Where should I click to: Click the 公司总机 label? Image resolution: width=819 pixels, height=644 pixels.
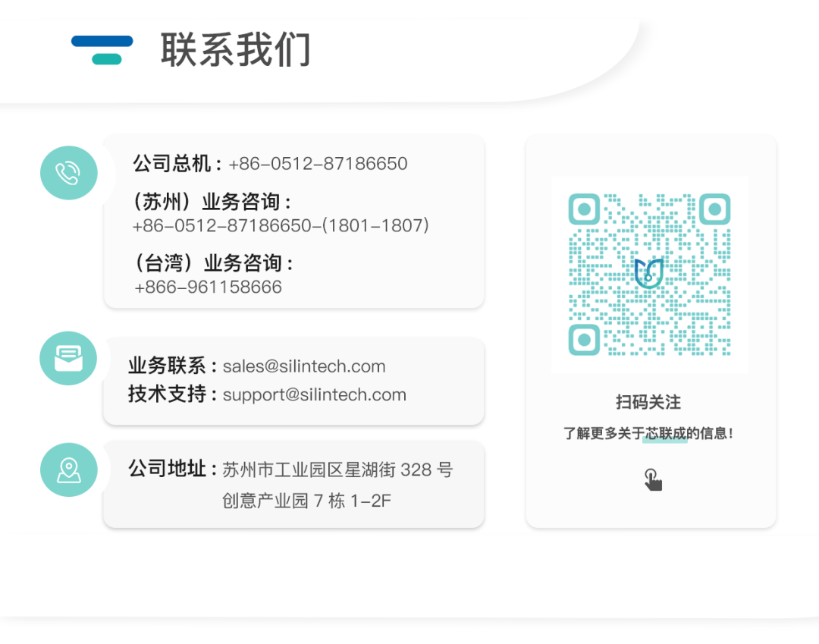pos(177,164)
